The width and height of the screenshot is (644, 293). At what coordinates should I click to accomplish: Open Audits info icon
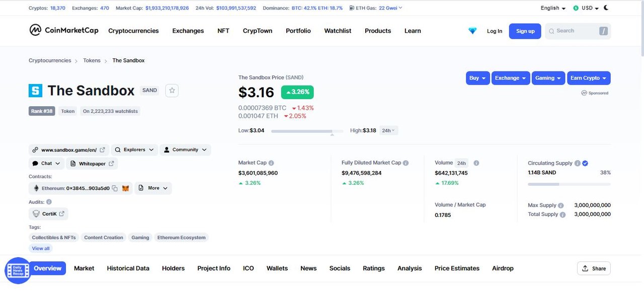[49, 202]
